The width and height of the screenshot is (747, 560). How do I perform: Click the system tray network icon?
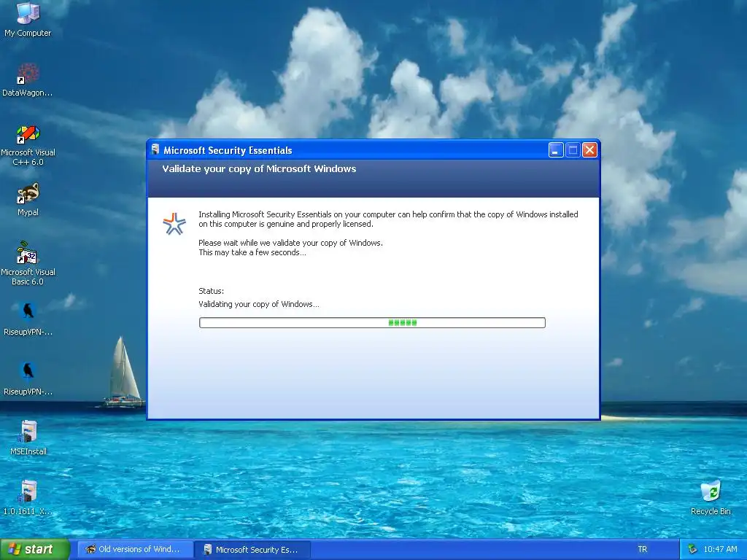click(x=692, y=550)
